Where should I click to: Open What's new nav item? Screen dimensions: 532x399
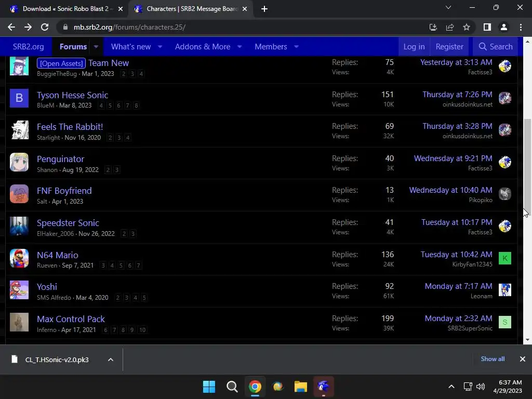click(131, 46)
